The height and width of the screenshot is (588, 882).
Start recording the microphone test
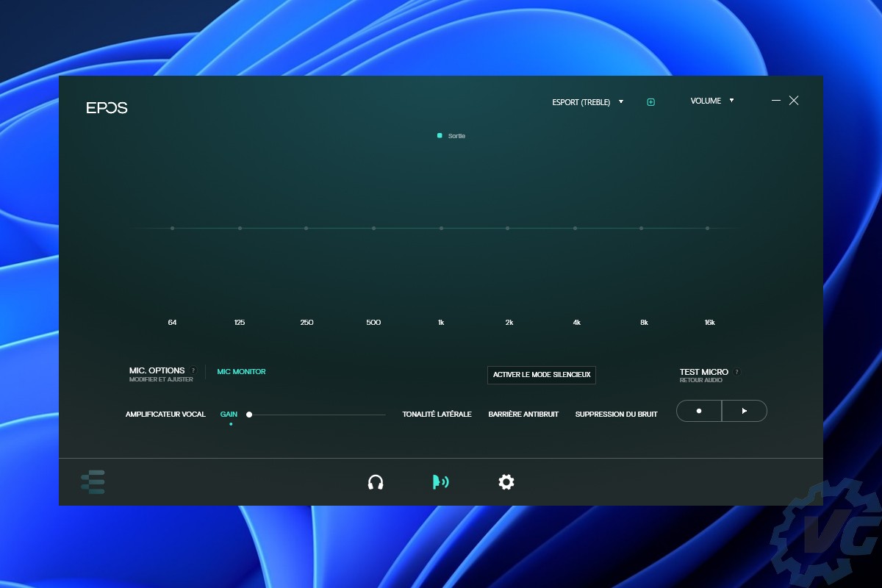coord(699,411)
